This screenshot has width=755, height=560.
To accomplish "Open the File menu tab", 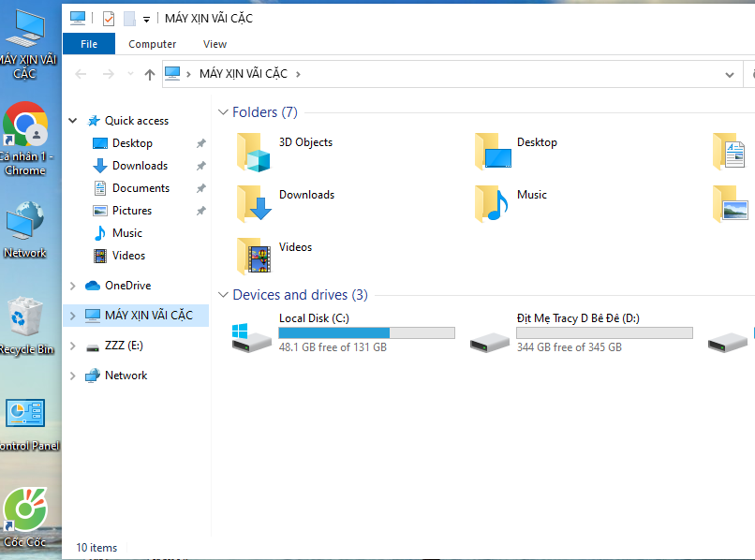I will [x=89, y=44].
